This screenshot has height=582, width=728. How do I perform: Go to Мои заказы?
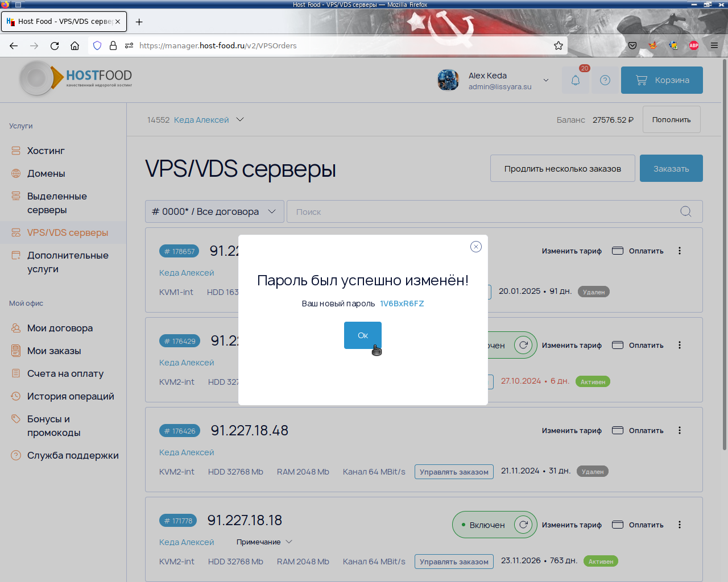[x=54, y=351]
